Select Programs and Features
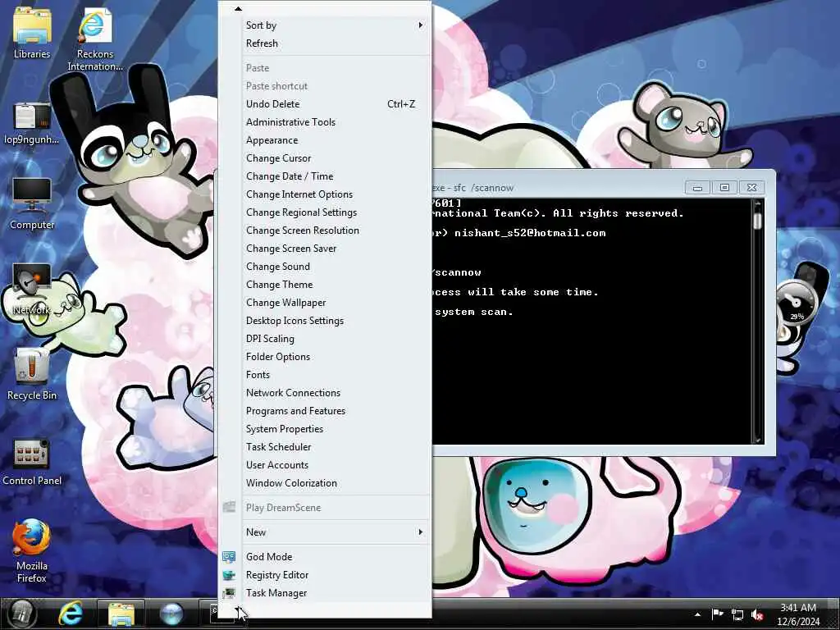Image resolution: width=840 pixels, height=630 pixels. [325, 411]
